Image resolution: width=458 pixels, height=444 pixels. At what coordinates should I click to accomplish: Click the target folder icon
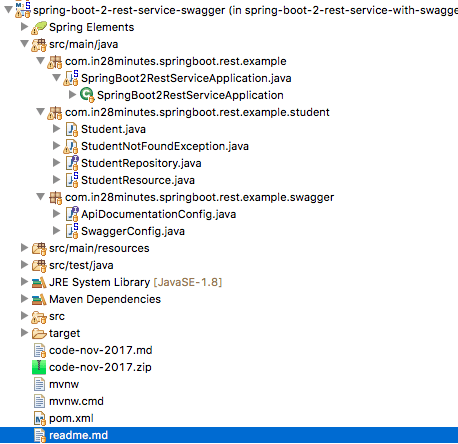(39, 333)
